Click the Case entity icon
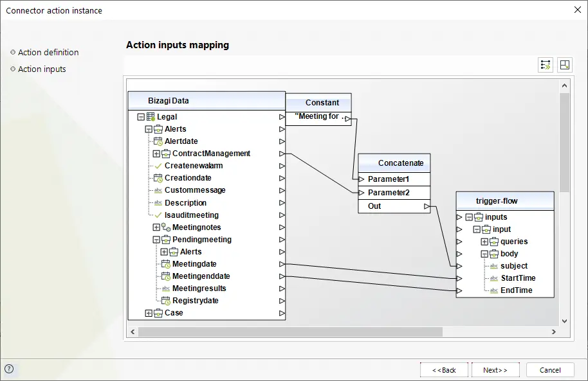588x381 pixels. click(x=158, y=313)
